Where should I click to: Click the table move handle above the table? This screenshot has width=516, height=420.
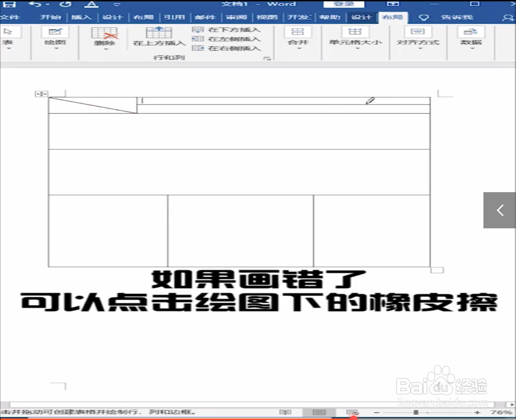click(41, 94)
